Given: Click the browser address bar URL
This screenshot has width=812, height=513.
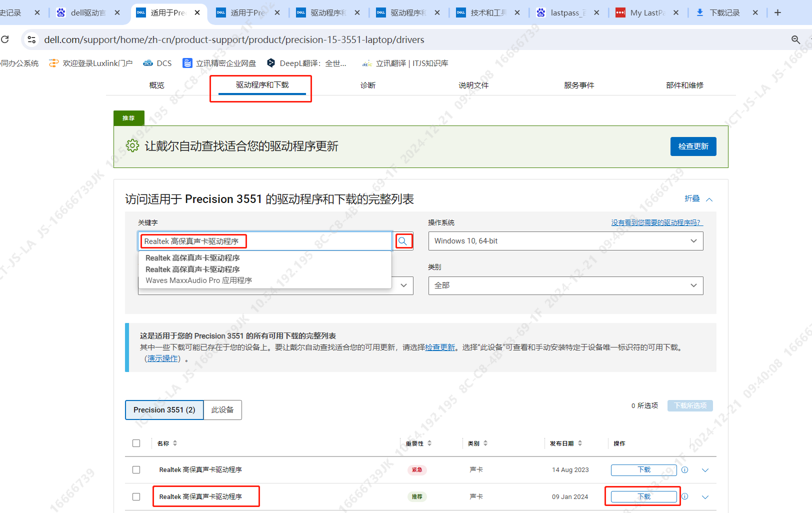Looking at the screenshot, I should pyautogui.click(x=234, y=39).
